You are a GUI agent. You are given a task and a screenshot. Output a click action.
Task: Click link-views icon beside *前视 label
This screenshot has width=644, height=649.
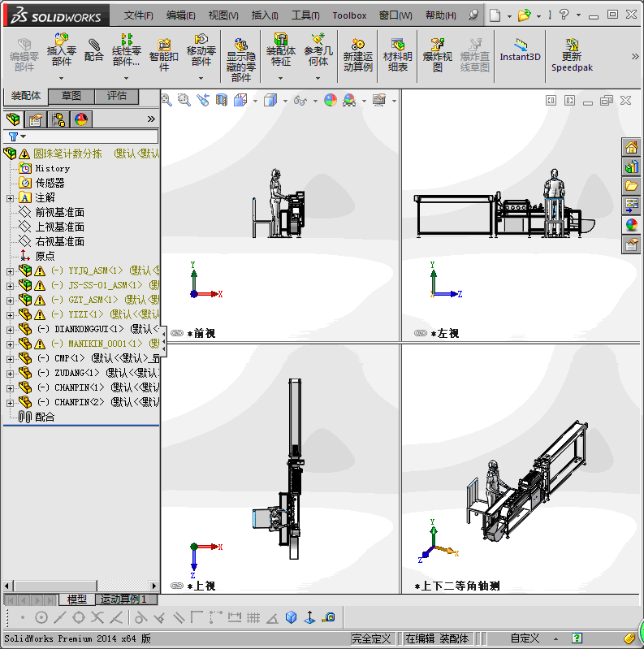coord(177,333)
